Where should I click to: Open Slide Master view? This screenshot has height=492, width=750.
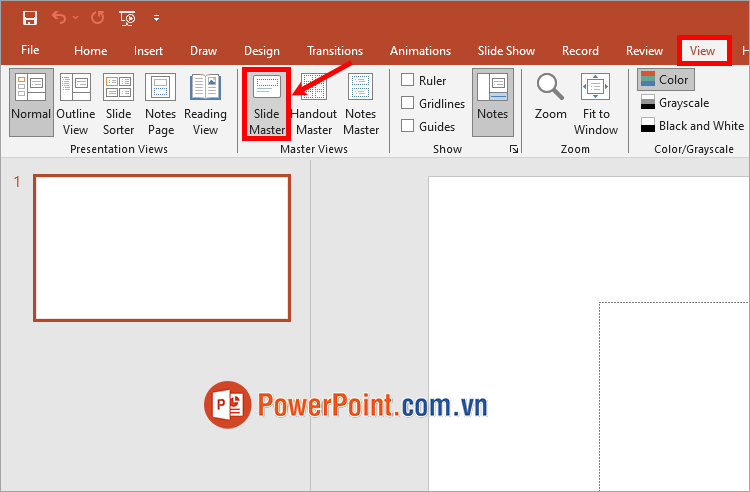(x=266, y=103)
